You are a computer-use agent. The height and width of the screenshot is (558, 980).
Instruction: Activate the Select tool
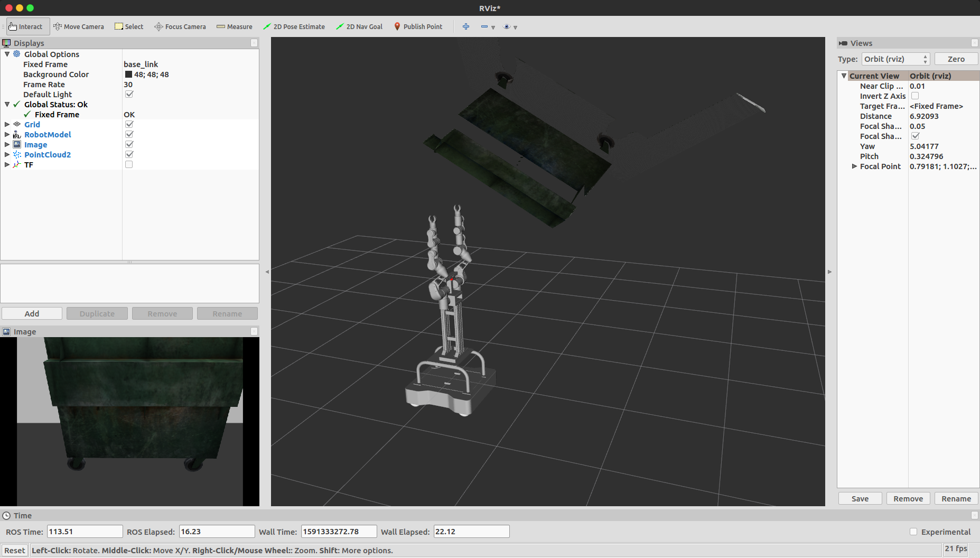pyautogui.click(x=129, y=26)
